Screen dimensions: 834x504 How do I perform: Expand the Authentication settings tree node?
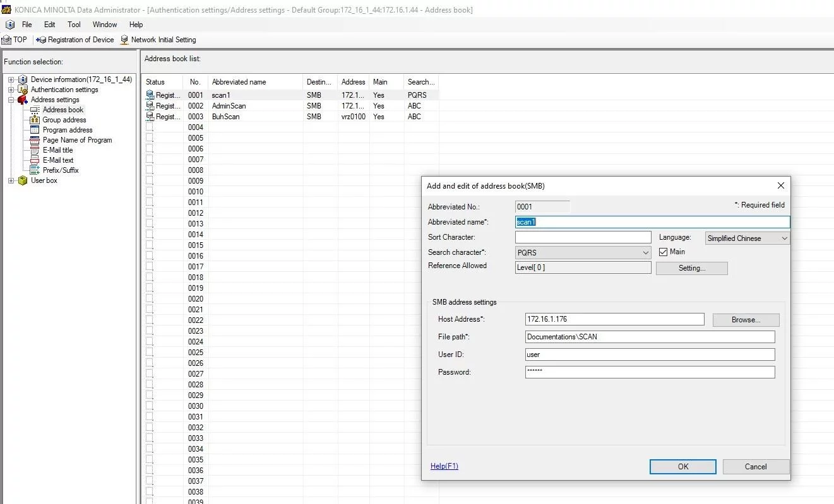click(11, 90)
